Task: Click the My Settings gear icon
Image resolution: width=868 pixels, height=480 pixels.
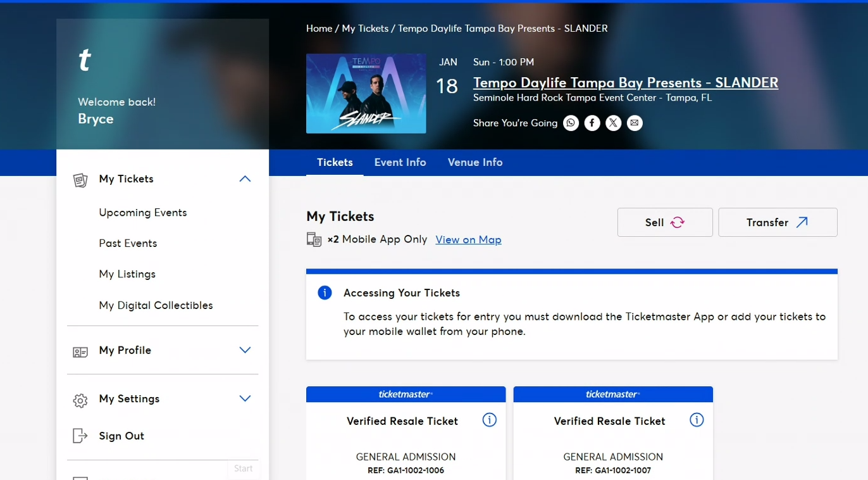Action: (80, 400)
